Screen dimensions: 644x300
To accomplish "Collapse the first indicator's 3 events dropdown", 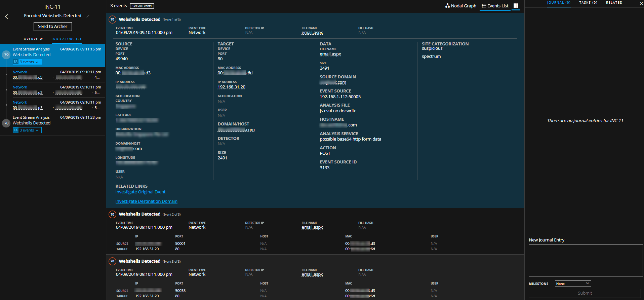I will pyautogui.click(x=27, y=62).
